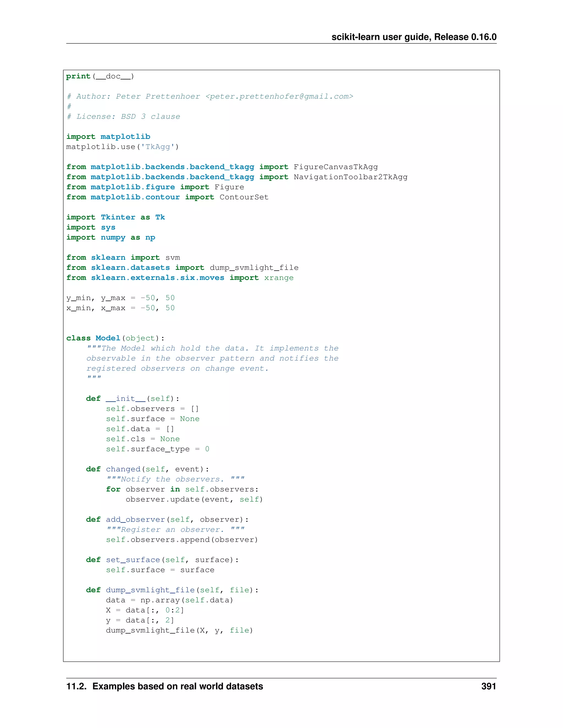Click the 'self.observers.append(observer)' line
This screenshot has width=563, height=728.
point(182,540)
